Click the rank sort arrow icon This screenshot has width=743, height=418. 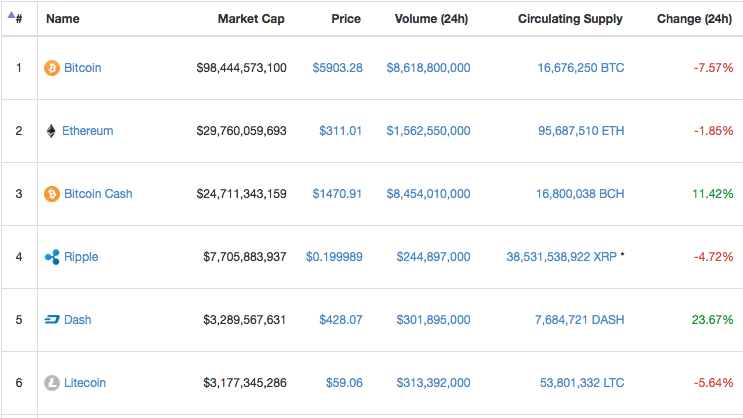(x=11, y=15)
